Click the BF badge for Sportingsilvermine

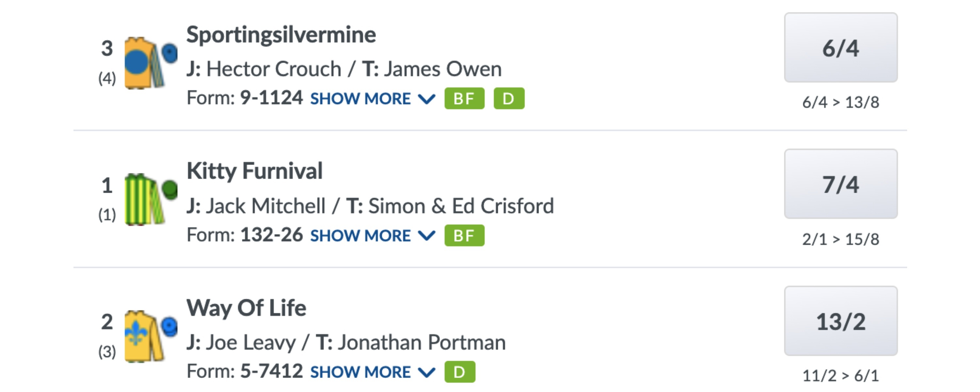click(x=464, y=99)
